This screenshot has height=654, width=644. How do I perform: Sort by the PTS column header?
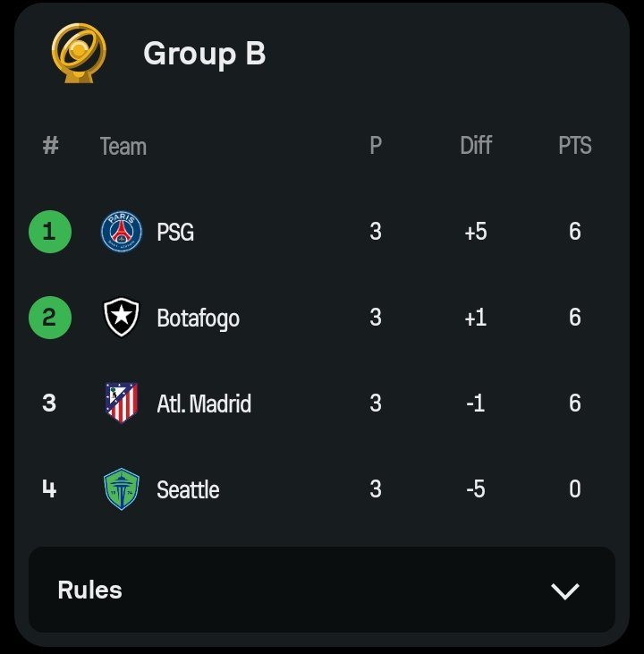pyautogui.click(x=575, y=146)
